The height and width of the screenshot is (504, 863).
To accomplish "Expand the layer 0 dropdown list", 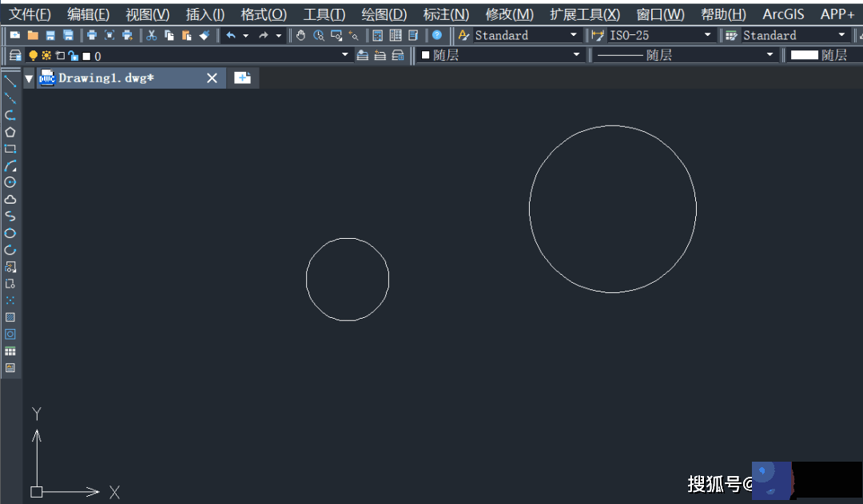I will click(x=344, y=55).
